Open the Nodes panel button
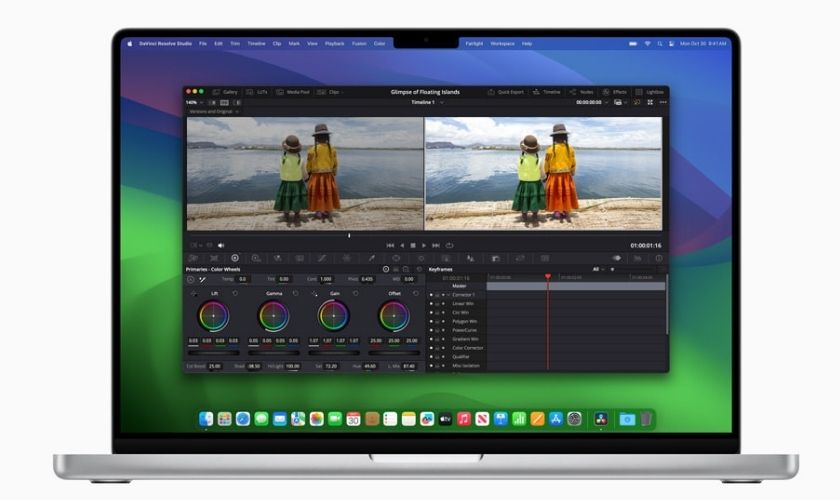840x500 pixels. click(581, 92)
